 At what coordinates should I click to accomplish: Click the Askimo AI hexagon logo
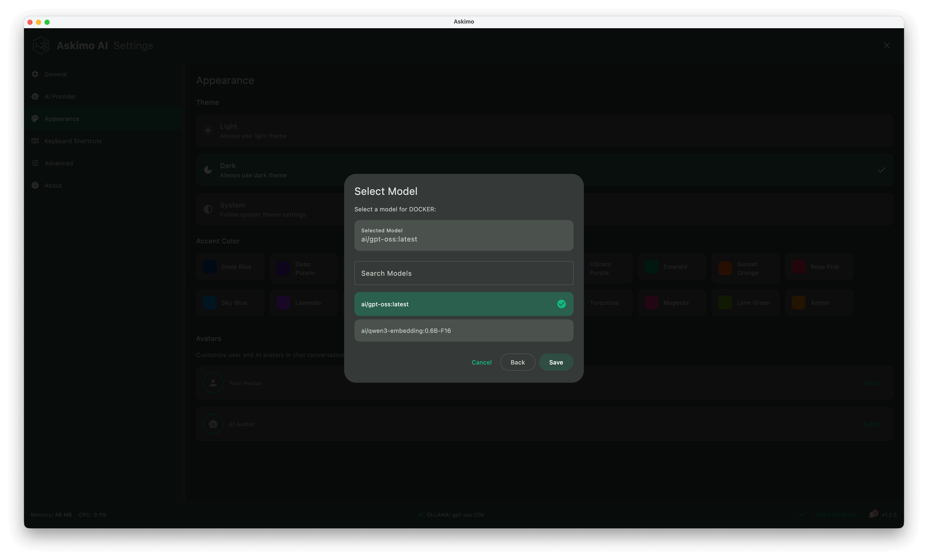tap(41, 45)
